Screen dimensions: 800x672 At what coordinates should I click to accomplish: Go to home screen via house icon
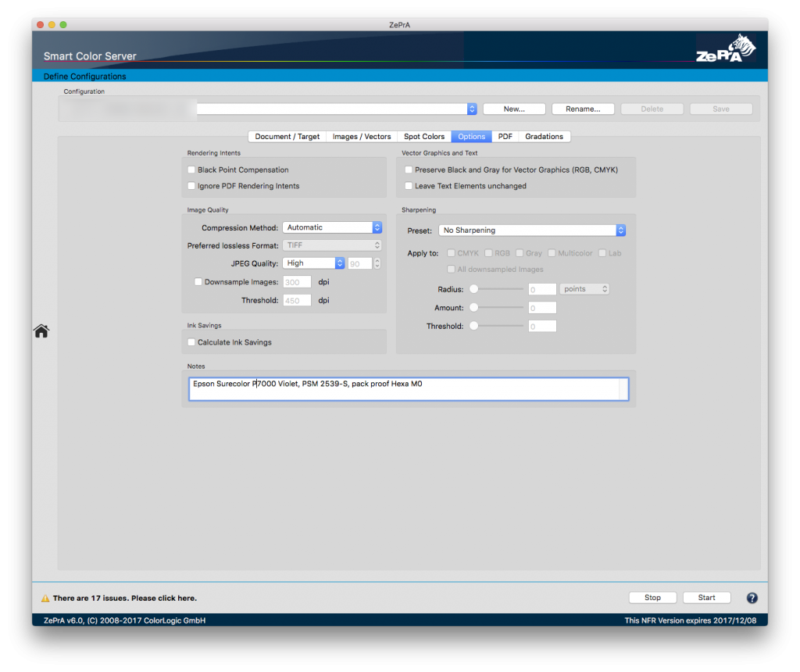coord(41,331)
